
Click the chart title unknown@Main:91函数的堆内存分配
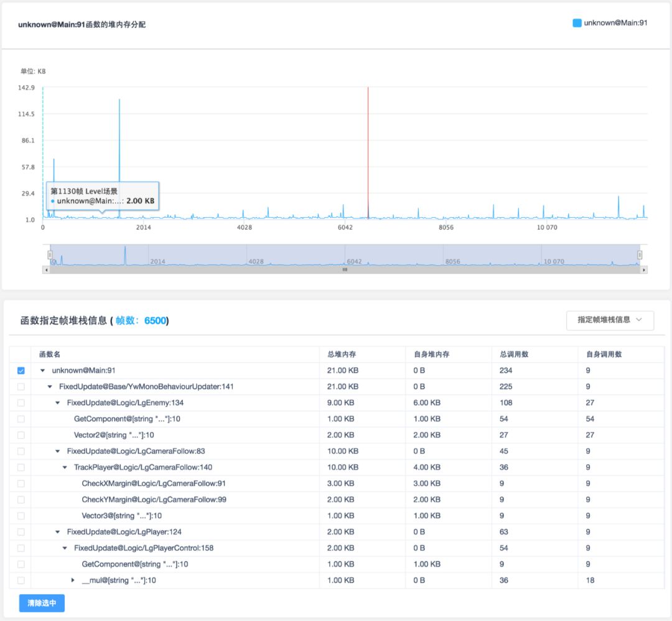tap(82, 25)
